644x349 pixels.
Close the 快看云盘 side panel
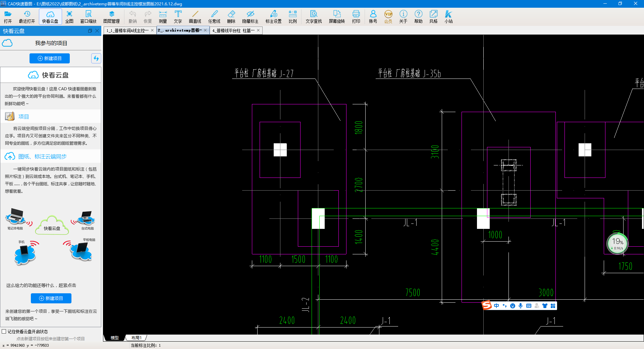(x=97, y=31)
